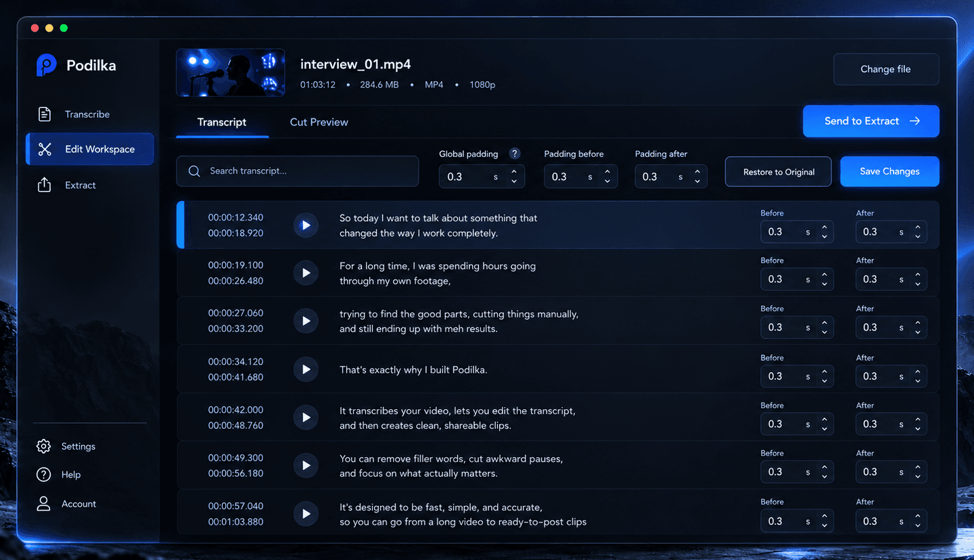Adjust Before stepper for 00:00:34.120 segment
The width and height of the screenshot is (974, 560).
pos(825,377)
